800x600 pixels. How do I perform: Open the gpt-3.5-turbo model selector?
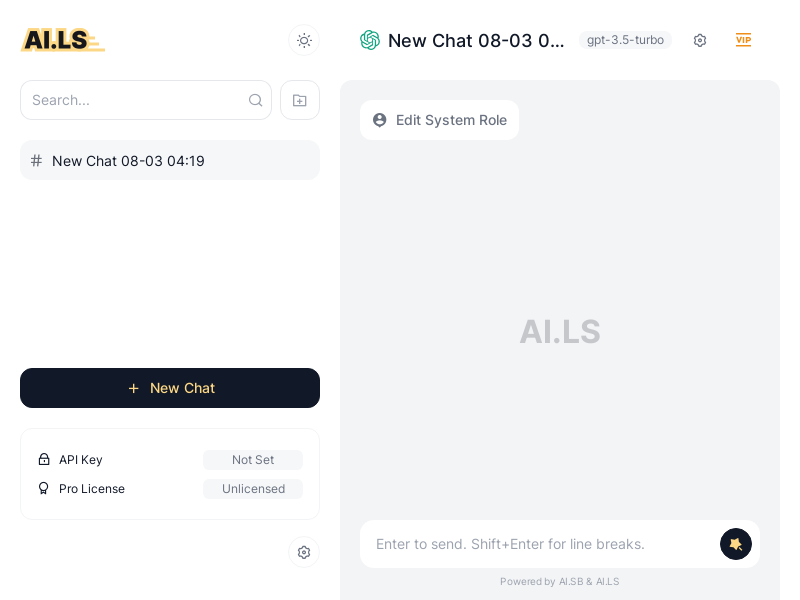(x=625, y=40)
